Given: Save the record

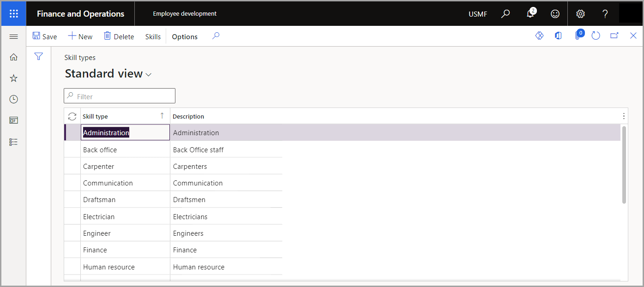Looking at the screenshot, I should click(x=45, y=36).
